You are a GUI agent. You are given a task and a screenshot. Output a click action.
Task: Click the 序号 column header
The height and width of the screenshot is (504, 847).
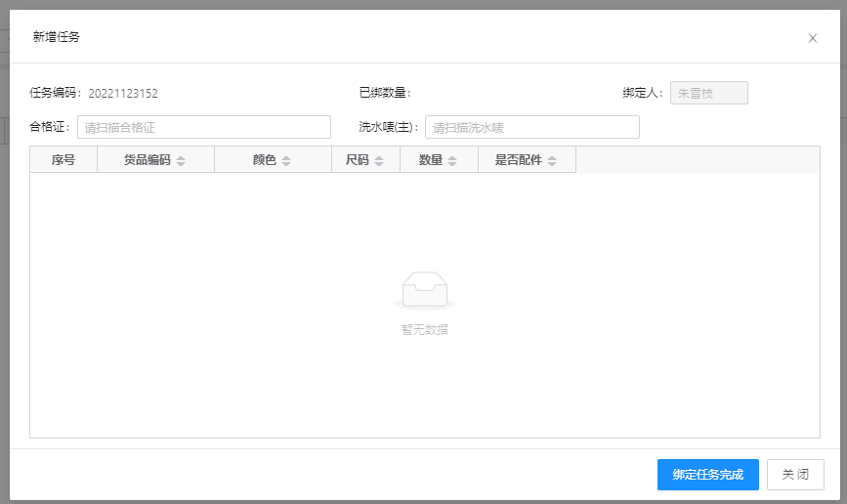(64, 160)
